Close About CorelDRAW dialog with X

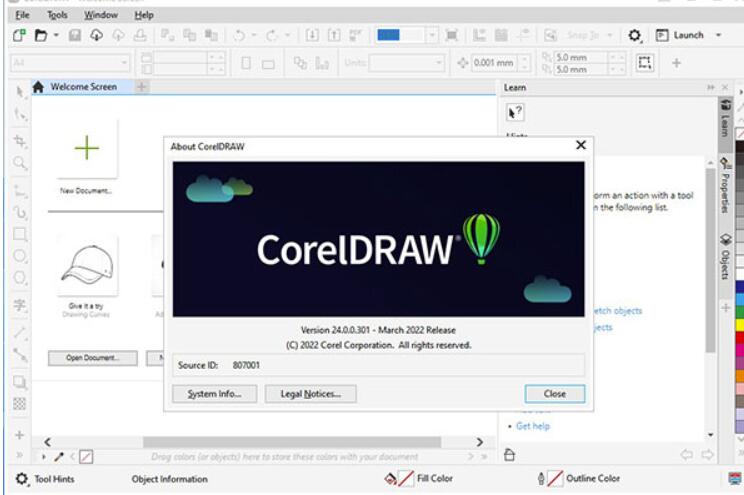click(581, 145)
